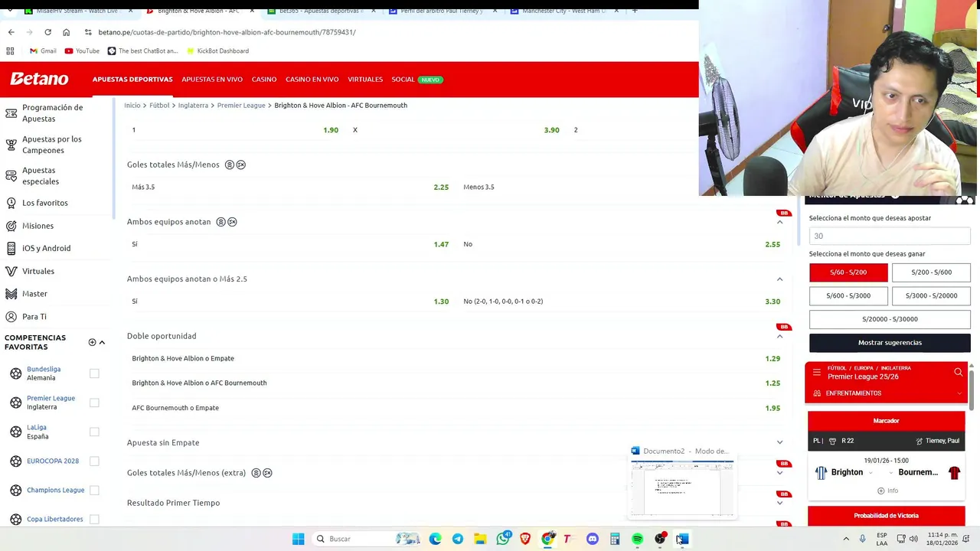Open Virtuales sidebar icon
This screenshot has height=551, width=980.
point(11,271)
